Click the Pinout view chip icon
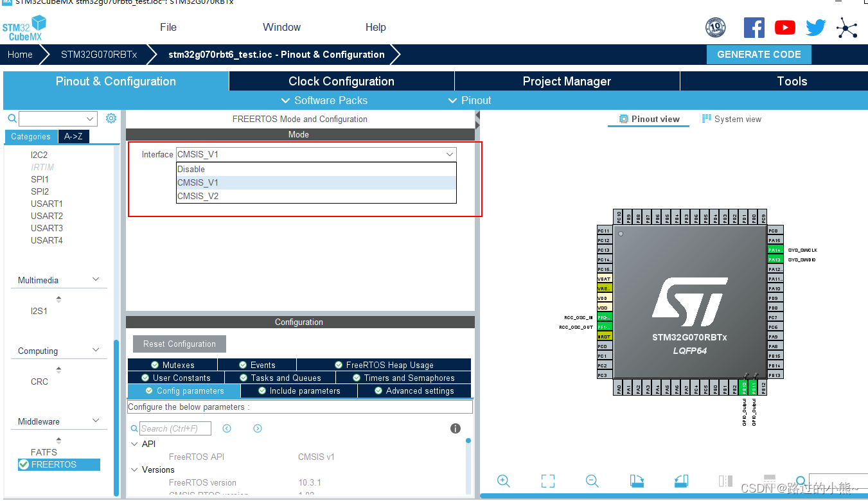The height and width of the screenshot is (501, 868). (623, 119)
